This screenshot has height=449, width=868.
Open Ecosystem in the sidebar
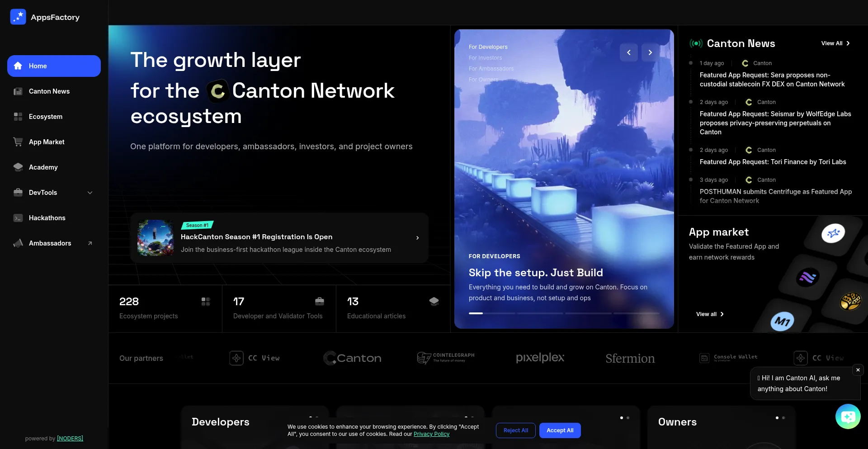point(54,117)
